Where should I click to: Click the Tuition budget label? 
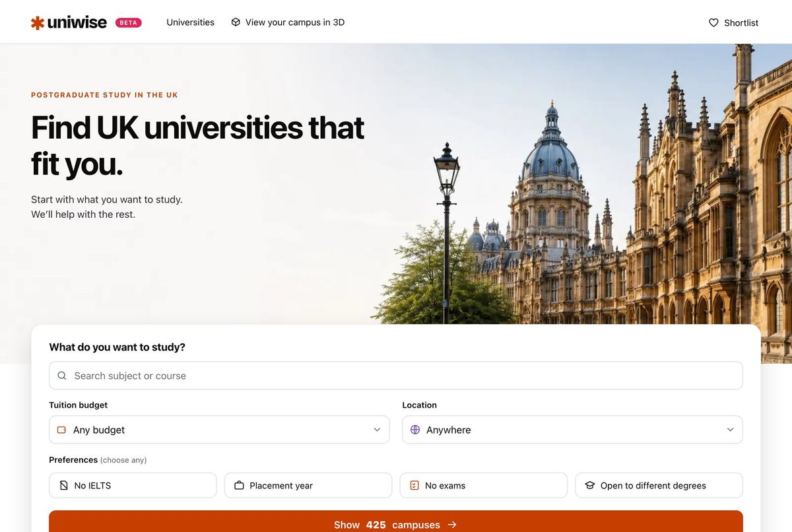tap(78, 405)
